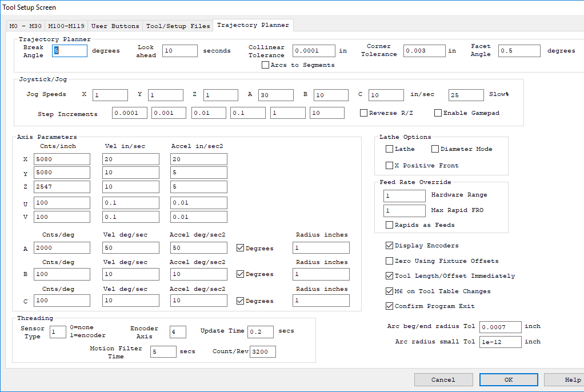This screenshot has width=584, height=392.
Task: Enable the Arcs to Segments checkbox
Action: pyautogui.click(x=265, y=65)
